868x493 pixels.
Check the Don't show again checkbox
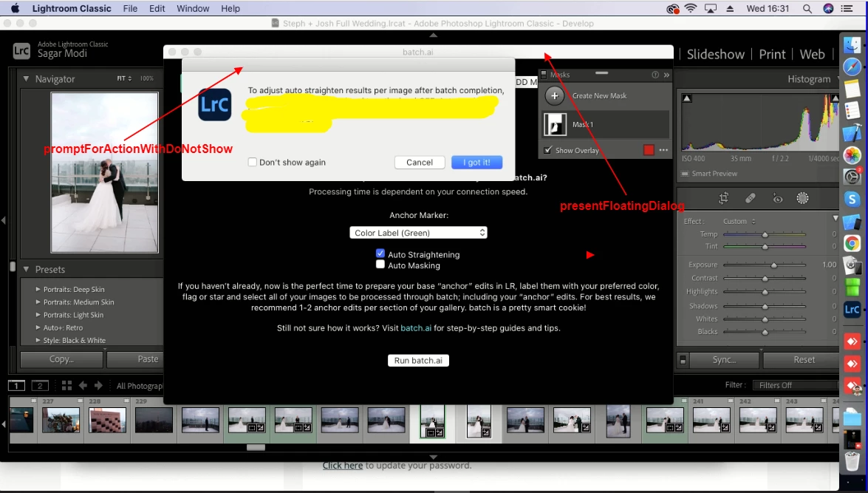click(253, 163)
